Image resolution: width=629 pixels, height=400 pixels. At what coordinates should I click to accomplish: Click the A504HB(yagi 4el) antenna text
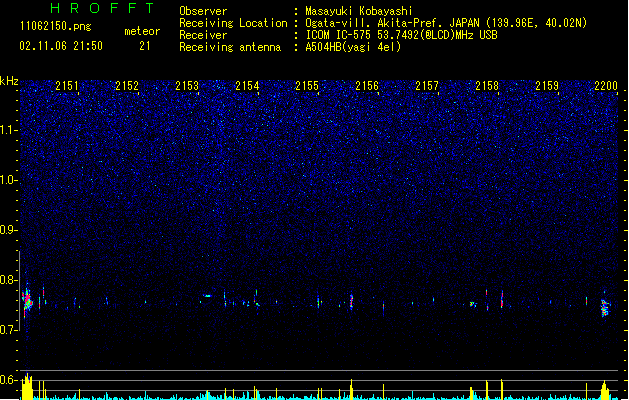pyautogui.click(x=353, y=47)
